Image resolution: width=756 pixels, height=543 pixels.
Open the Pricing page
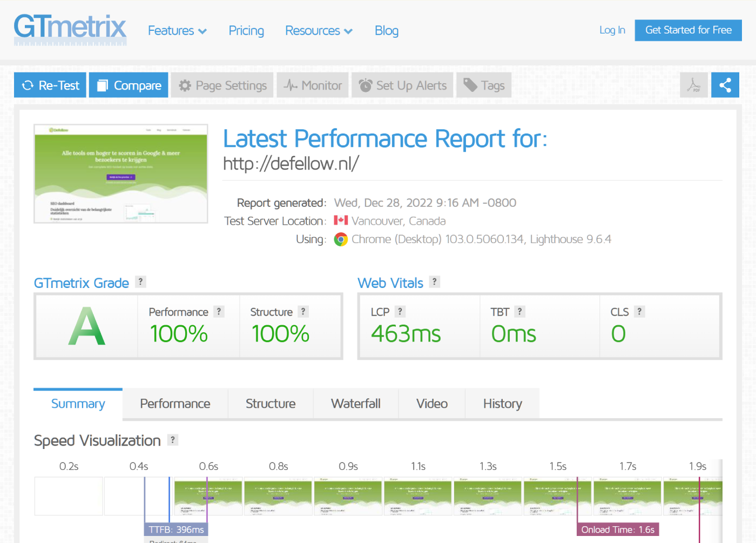click(246, 31)
